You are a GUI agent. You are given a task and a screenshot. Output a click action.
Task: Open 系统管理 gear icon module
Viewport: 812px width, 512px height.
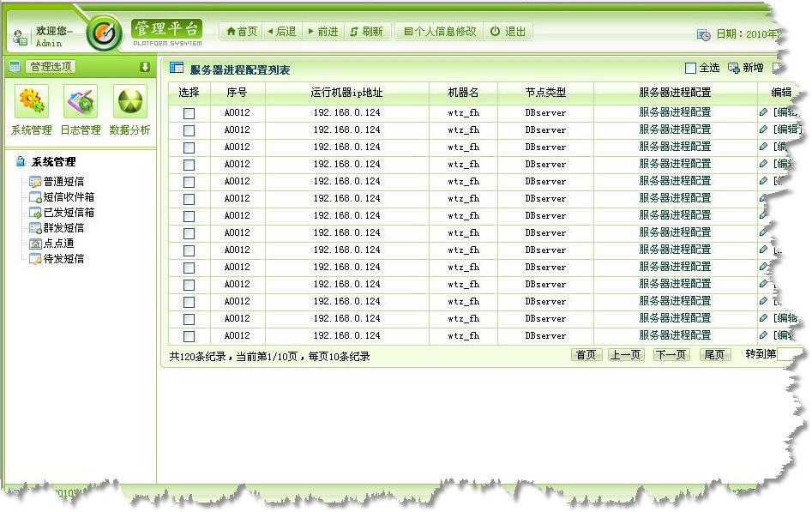(32, 101)
